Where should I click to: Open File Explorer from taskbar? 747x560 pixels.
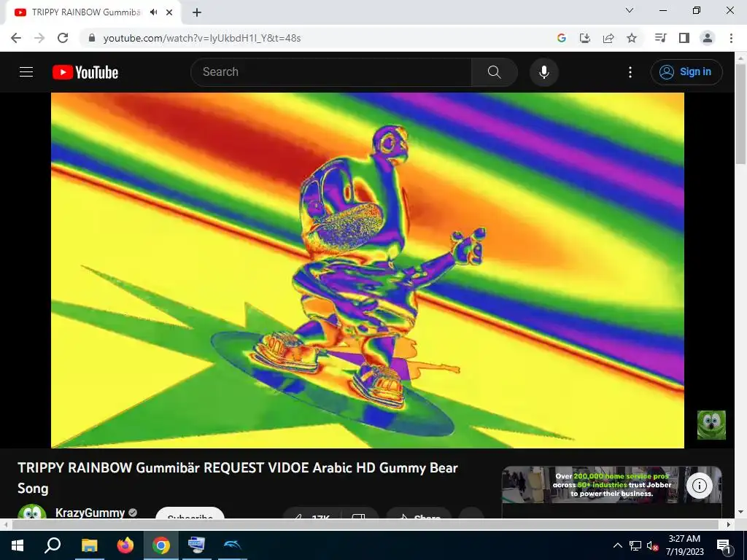pos(89,545)
